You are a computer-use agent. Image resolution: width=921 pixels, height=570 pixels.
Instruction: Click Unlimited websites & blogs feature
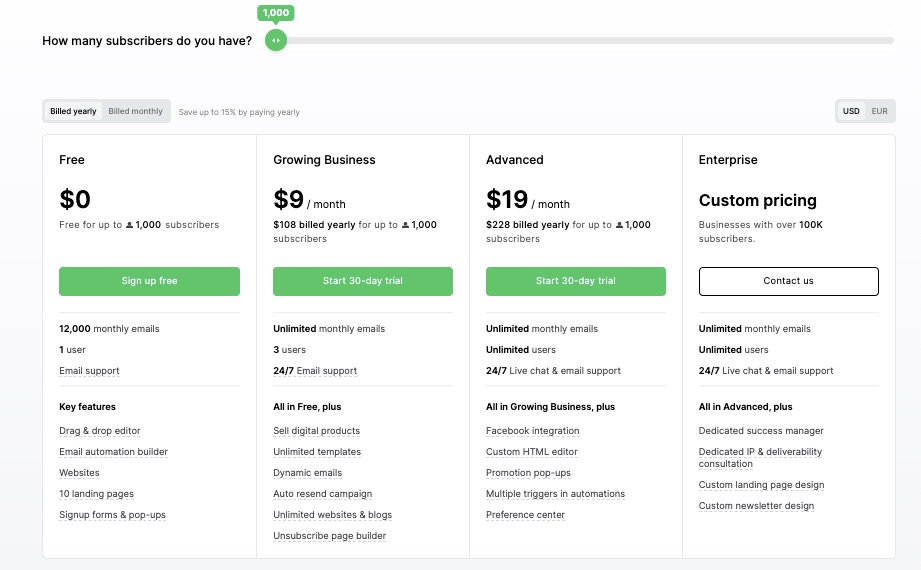(x=332, y=515)
